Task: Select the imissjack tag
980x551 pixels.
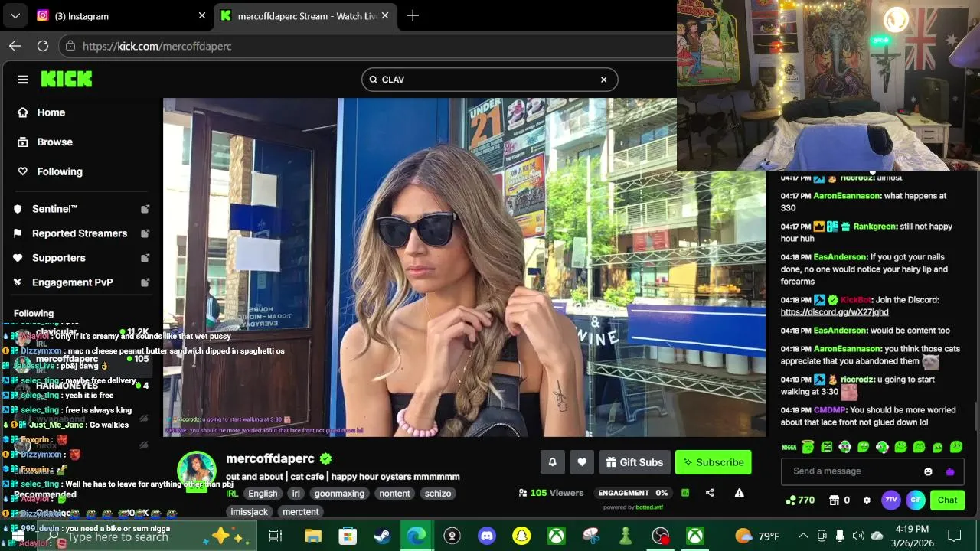Action: tap(250, 511)
